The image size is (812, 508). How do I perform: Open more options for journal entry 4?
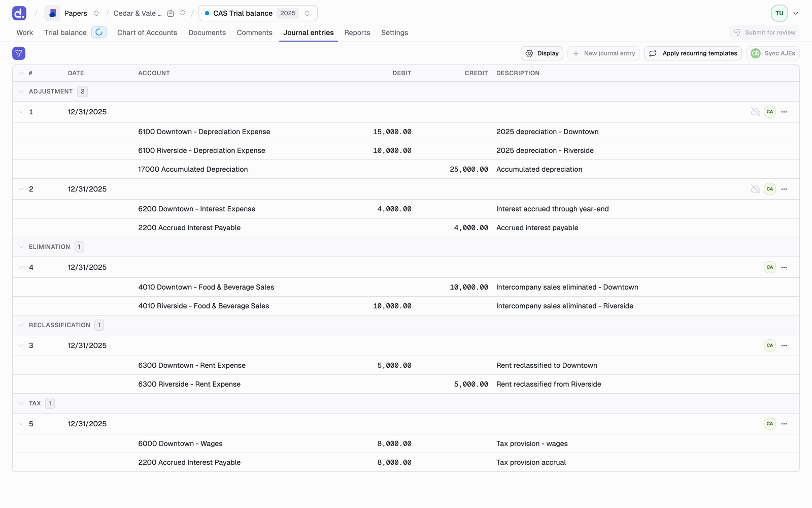pyautogui.click(x=784, y=267)
